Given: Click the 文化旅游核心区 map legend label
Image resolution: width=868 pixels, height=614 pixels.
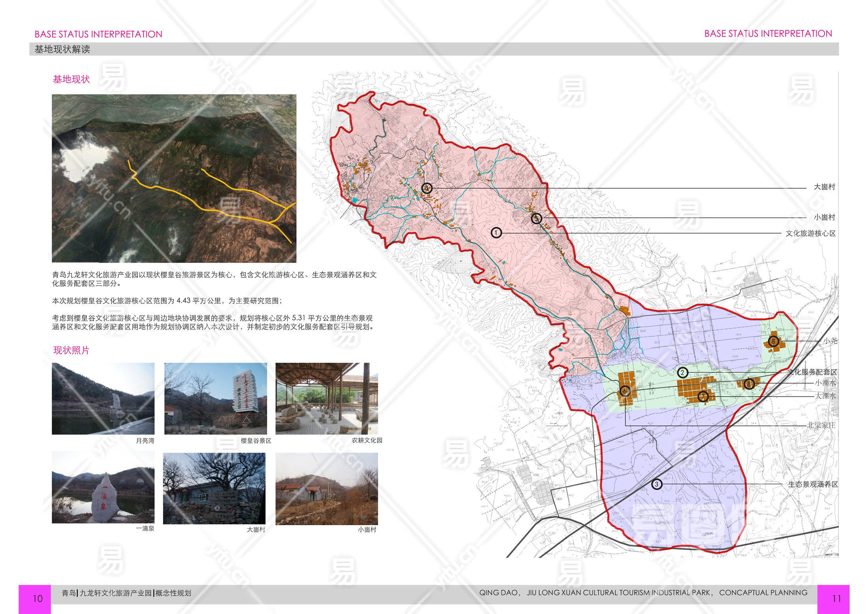Looking at the screenshot, I should pos(810,233).
